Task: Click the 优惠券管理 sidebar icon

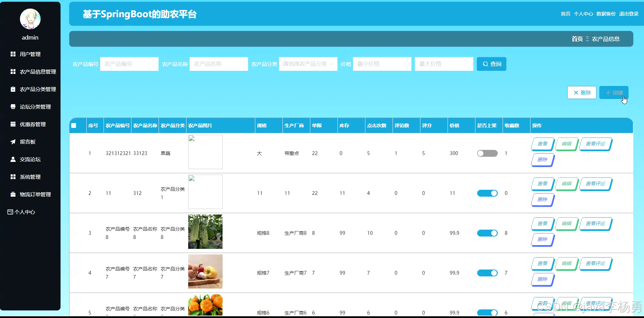Action: click(x=13, y=124)
